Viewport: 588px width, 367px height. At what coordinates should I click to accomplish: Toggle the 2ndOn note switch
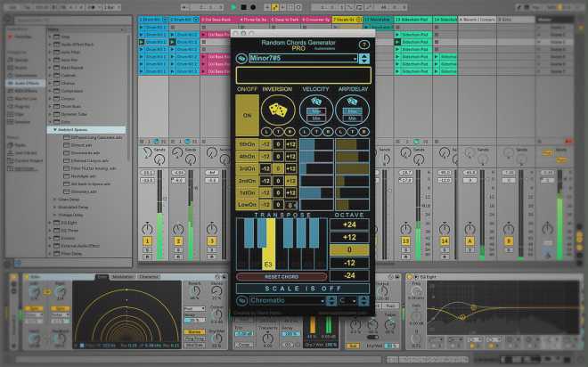click(247, 181)
